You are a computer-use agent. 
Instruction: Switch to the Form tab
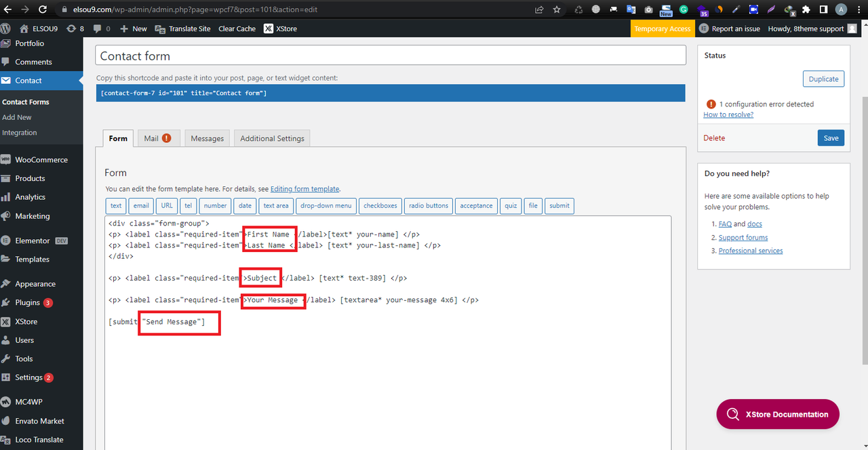coord(118,138)
